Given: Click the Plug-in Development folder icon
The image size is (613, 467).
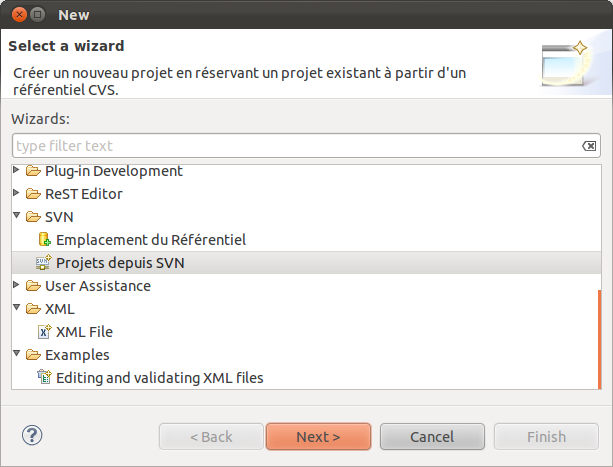Looking at the screenshot, I should pos(33,171).
